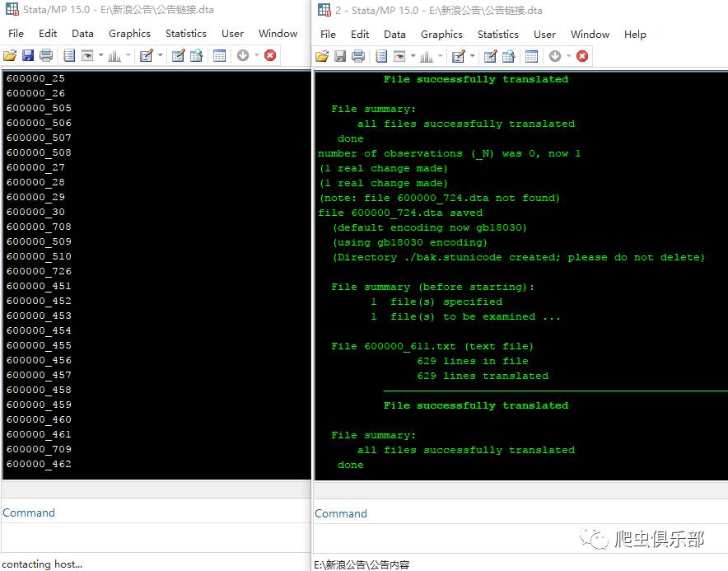This screenshot has width=728, height=571.
Task: Expand Viewer dropdown arrow in right window
Action: point(413,56)
